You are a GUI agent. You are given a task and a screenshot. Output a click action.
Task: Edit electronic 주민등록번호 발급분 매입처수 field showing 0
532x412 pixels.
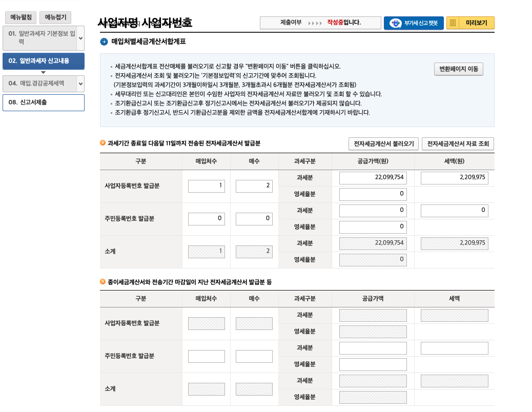tap(206, 219)
